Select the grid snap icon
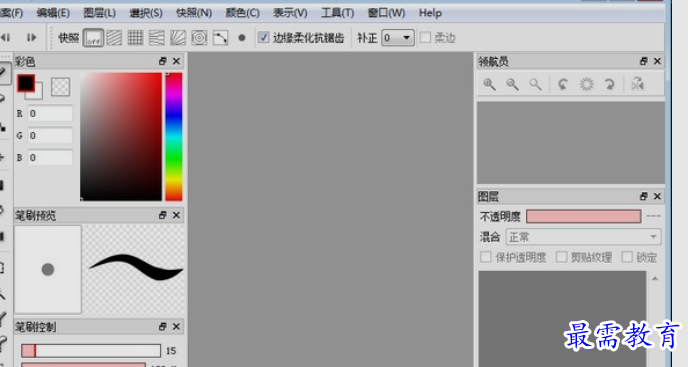This screenshot has width=688, height=367. [x=135, y=38]
